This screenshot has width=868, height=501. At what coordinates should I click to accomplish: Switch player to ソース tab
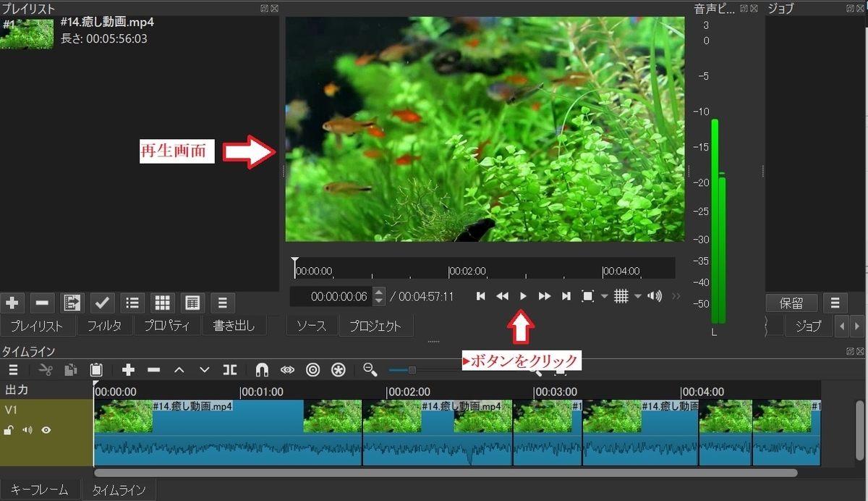(312, 326)
